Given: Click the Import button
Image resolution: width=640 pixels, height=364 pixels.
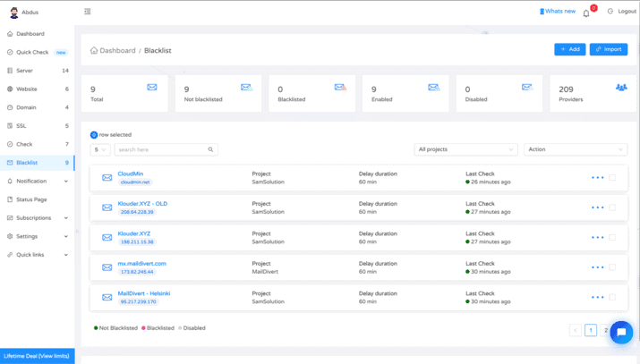Looking at the screenshot, I should (608, 50).
